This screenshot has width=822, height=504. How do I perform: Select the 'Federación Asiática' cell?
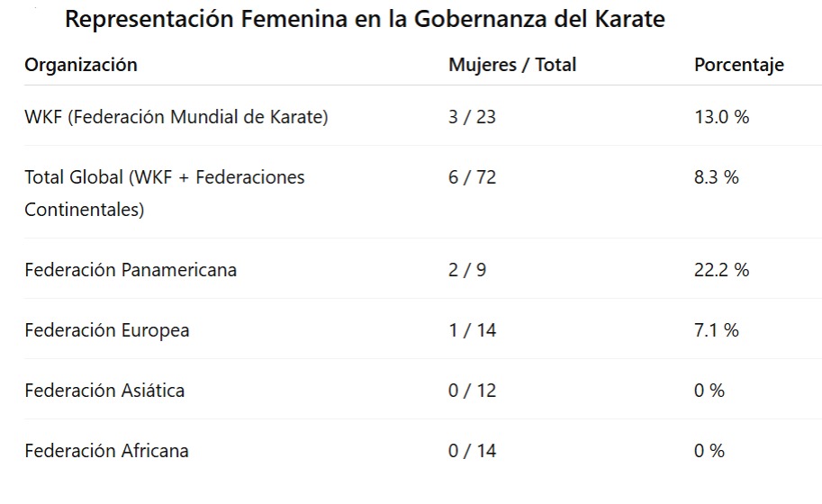(x=104, y=391)
